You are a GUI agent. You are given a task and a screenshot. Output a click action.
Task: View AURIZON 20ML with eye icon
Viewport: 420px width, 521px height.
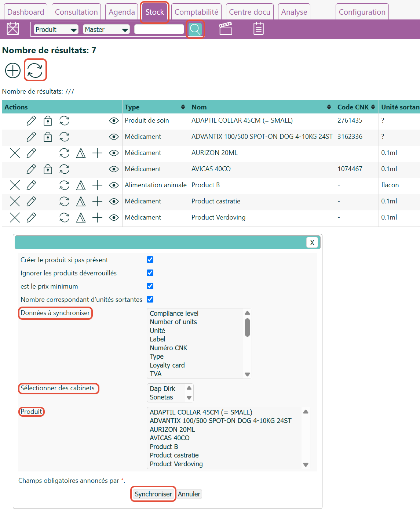point(114,153)
